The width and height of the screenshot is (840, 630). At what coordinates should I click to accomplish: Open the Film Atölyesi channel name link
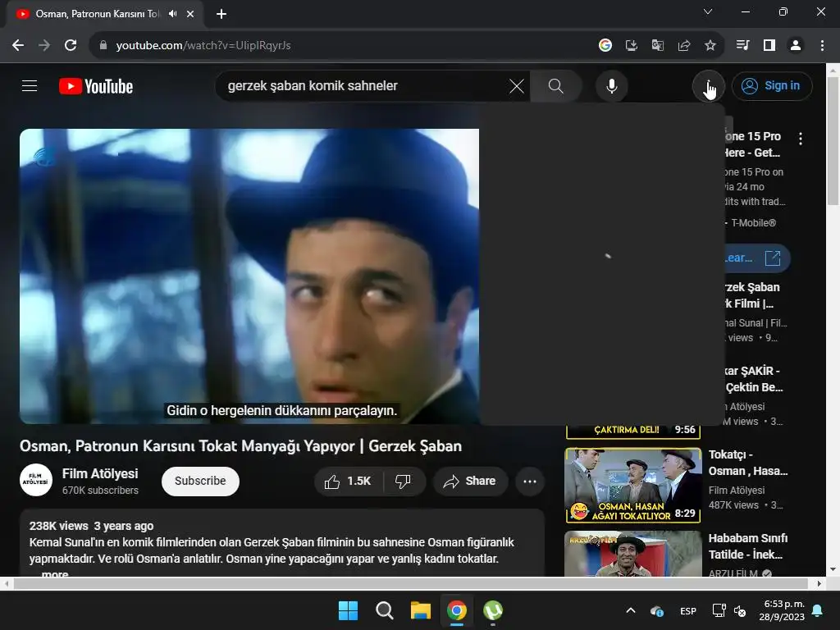point(100,473)
